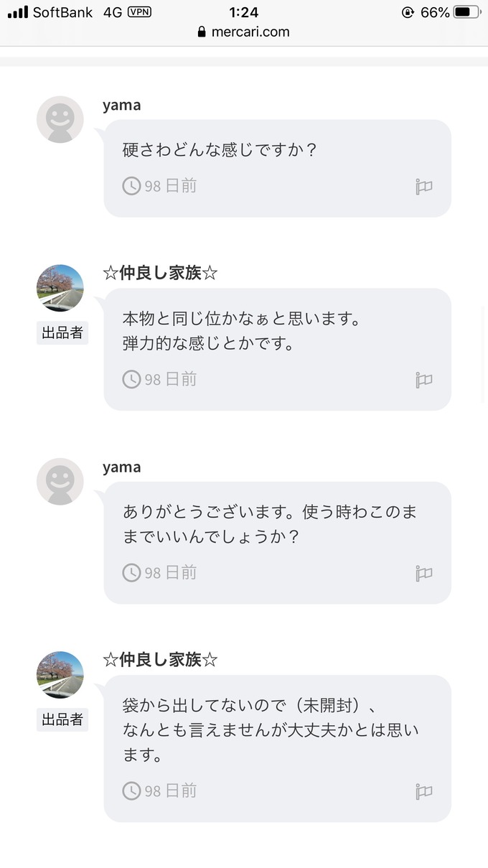
Task: Open the yama username above '硬さわどんな感じですか？'
Action: pyautogui.click(x=121, y=105)
